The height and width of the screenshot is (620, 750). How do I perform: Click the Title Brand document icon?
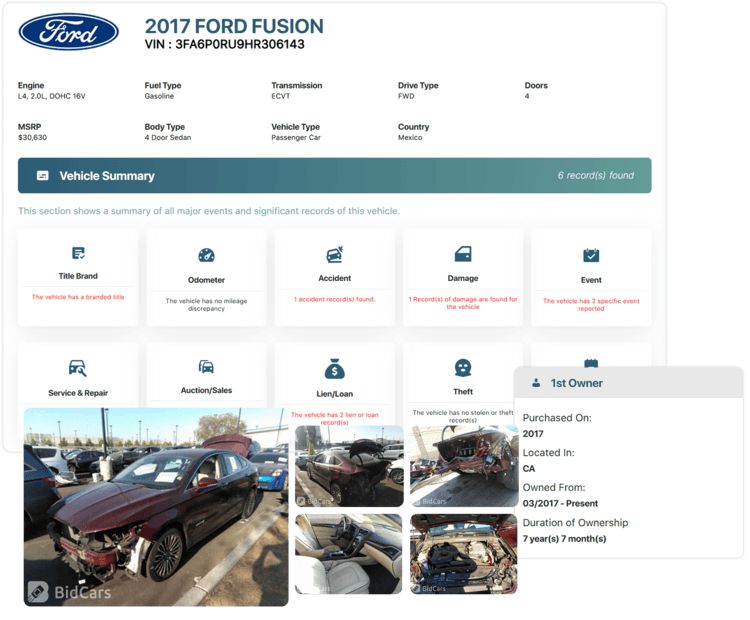78,254
